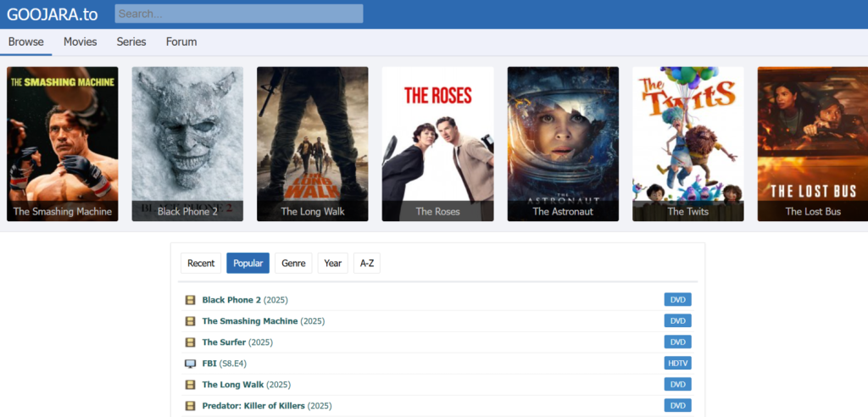868x417 pixels.
Task: Select the Popular filter button
Action: tap(248, 263)
